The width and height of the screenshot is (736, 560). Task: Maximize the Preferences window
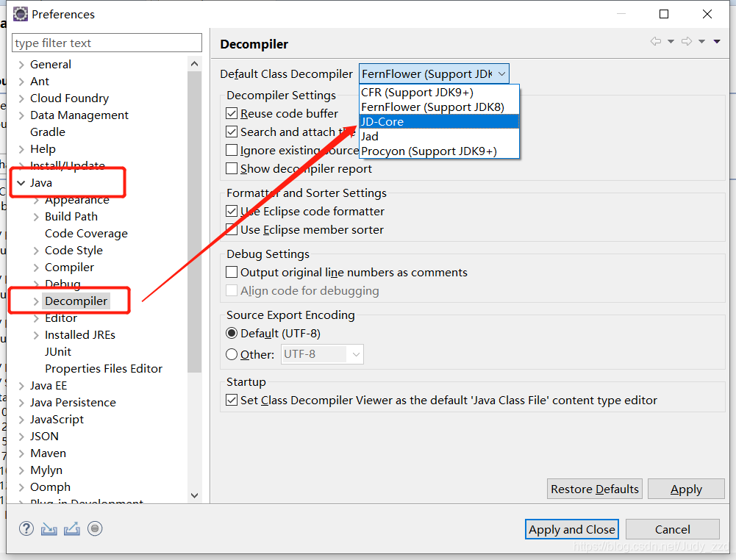pyautogui.click(x=664, y=14)
